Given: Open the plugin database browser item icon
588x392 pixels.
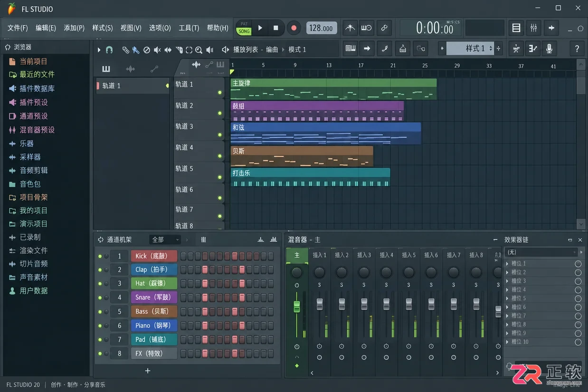Looking at the screenshot, I should coord(12,88).
